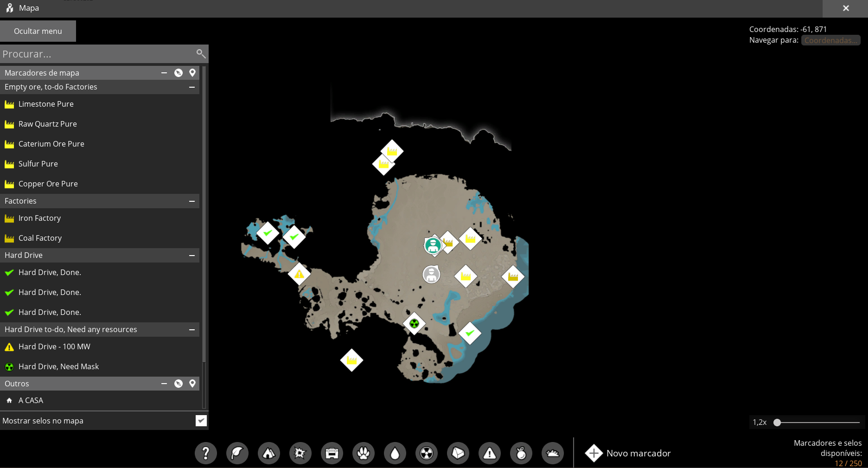Select the question mark stamp
Viewport: 868px width, 468px height.
[x=206, y=453]
